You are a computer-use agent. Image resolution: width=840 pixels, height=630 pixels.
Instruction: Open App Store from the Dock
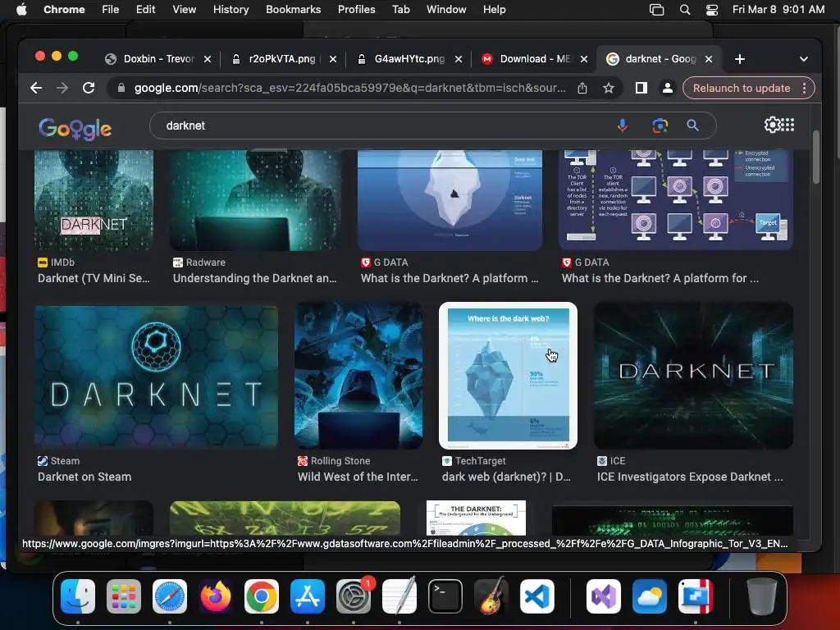coord(308,596)
